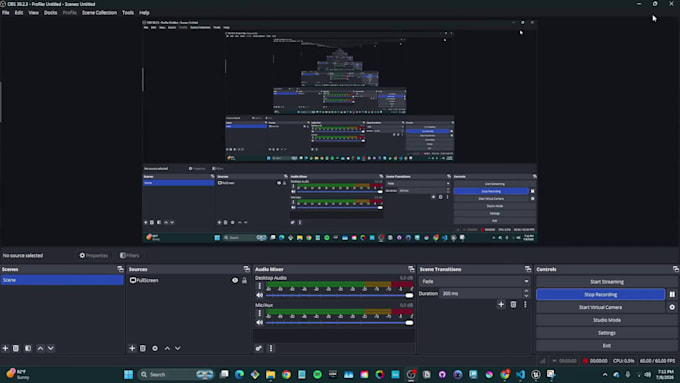Enable Studio Mode button
The width and height of the screenshot is (680, 383).
pos(607,320)
